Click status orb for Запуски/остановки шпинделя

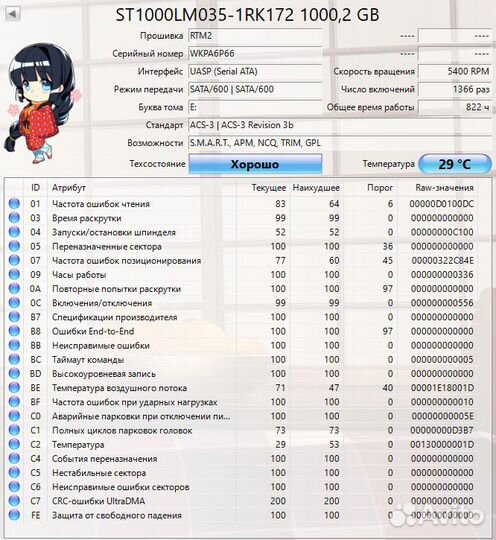pos(14,232)
